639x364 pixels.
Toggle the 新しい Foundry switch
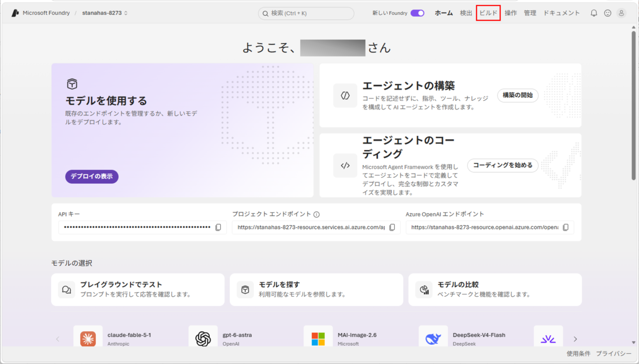tap(417, 13)
